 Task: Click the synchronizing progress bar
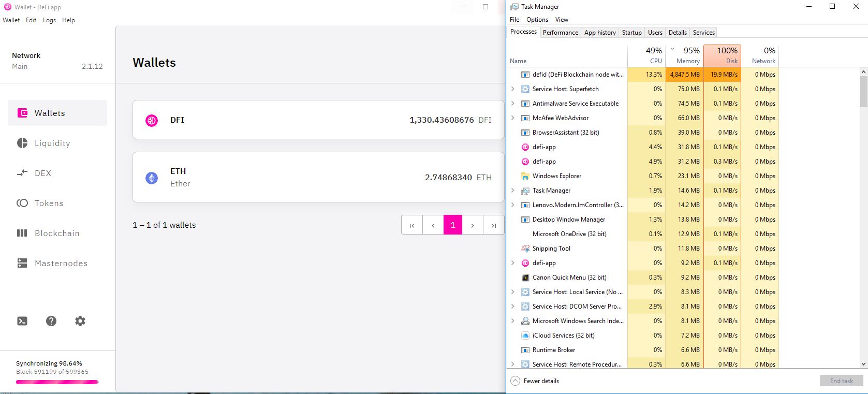[57, 382]
